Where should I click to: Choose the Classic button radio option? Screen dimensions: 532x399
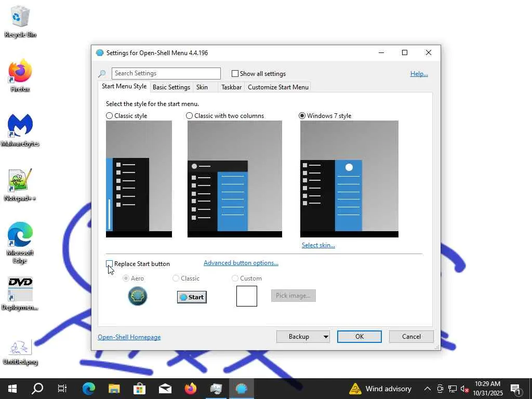(x=176, y=278)
